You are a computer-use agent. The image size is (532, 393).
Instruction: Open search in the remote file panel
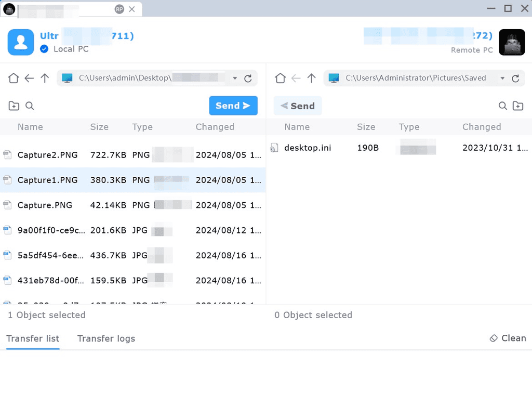503,105
